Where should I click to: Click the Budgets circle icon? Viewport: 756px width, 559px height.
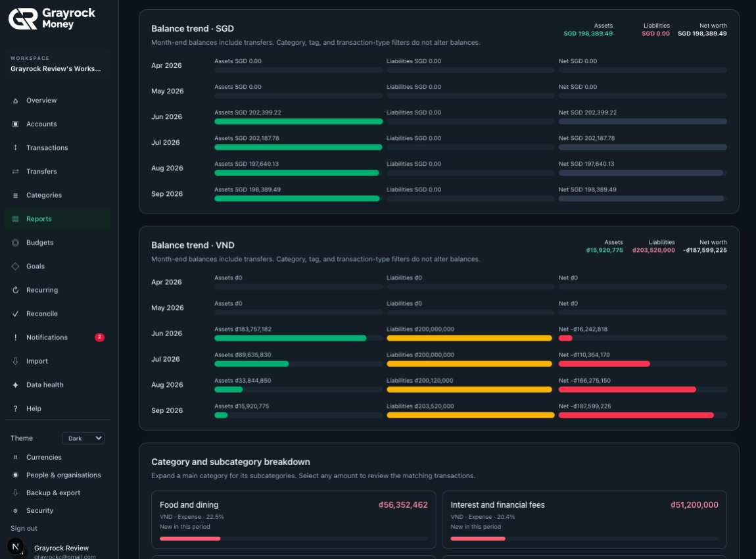click(15, 243)
